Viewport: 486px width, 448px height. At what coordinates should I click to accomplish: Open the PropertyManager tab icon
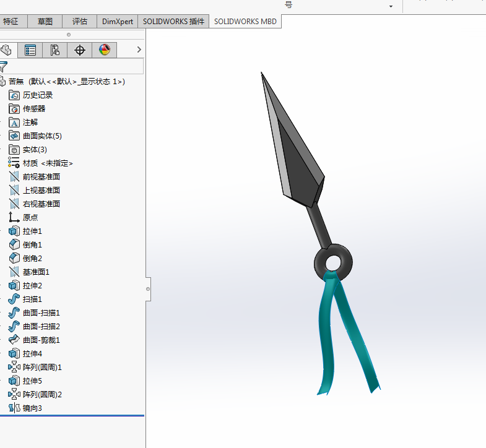30,50
